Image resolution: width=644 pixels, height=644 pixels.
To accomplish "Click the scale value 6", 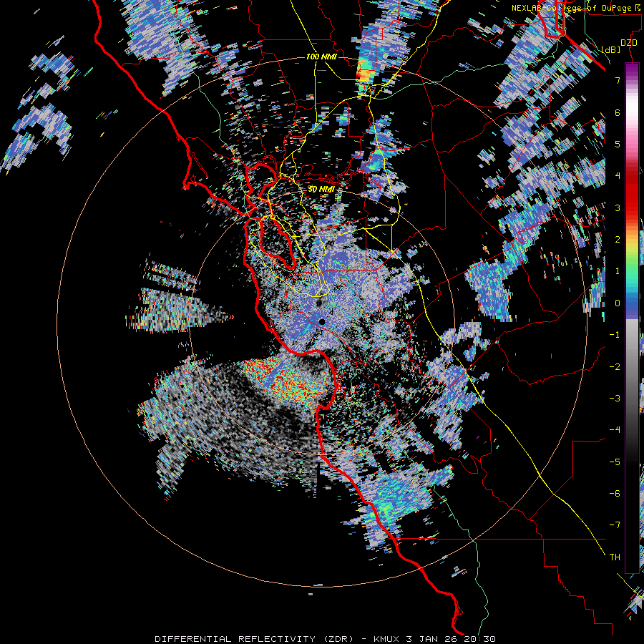I will pos(618,112).
